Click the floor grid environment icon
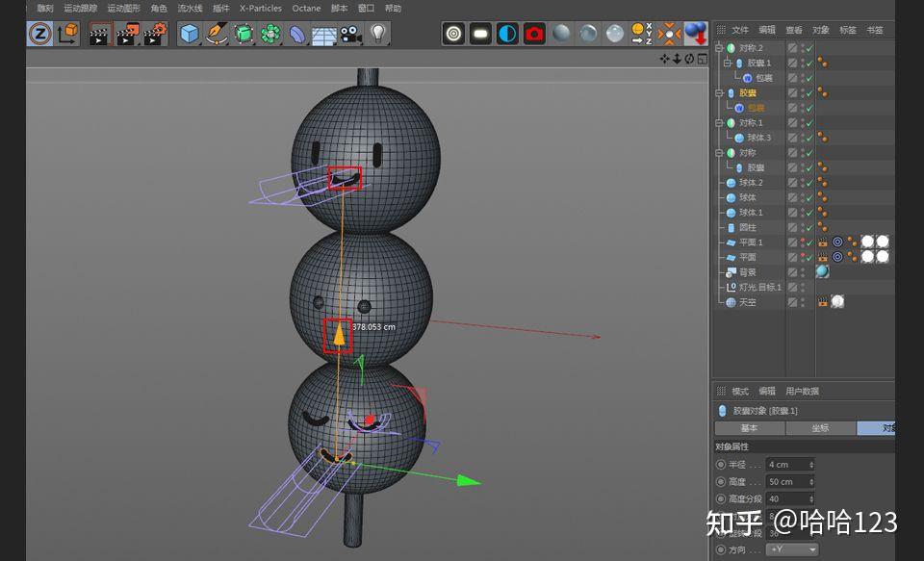Image resolution: width=924 pixels, height=561 pixels. tap(325, 35)
